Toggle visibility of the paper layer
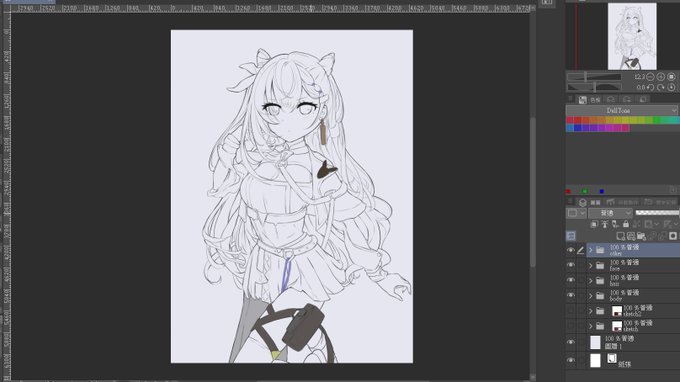Viewport: 680px width, 382px height. (571, 360)
